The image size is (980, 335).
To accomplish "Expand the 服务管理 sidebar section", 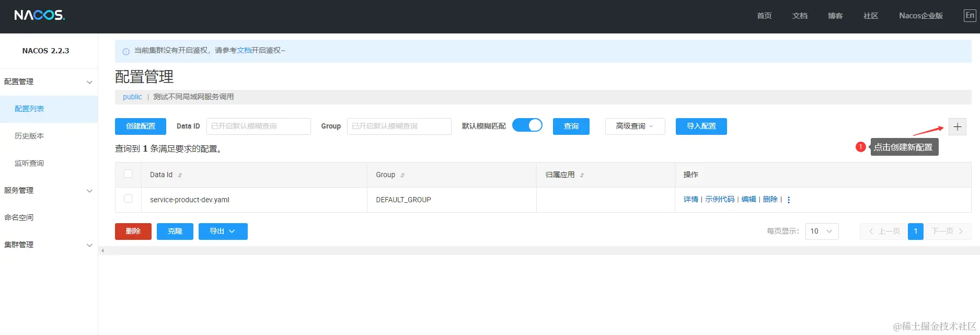I will pos(49,190).
